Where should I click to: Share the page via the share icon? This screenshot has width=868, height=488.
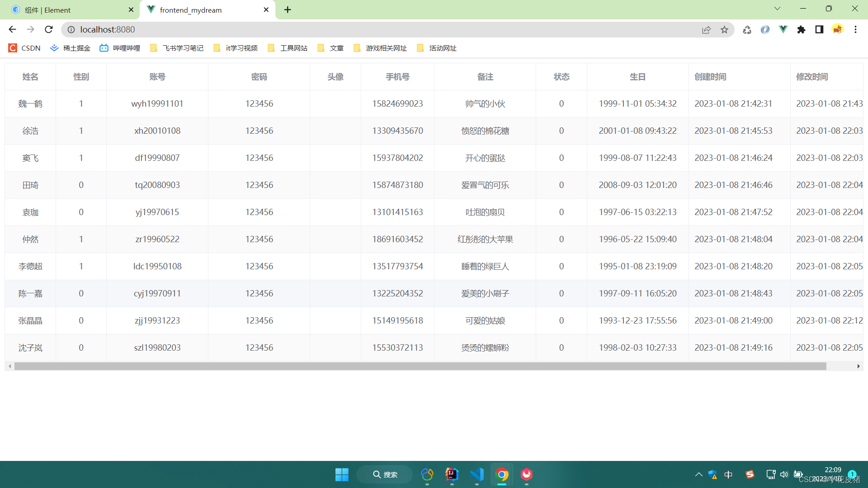[707, 29]
